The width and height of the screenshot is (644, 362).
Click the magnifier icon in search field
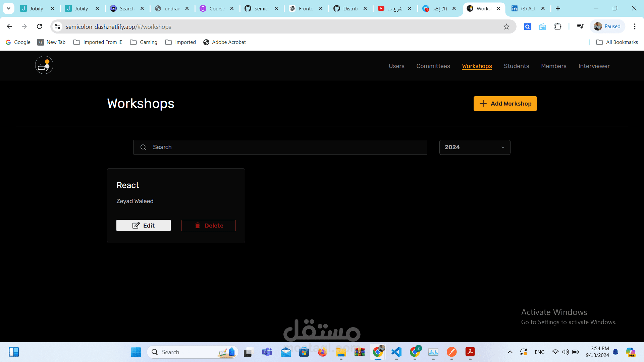pos(143,147)
